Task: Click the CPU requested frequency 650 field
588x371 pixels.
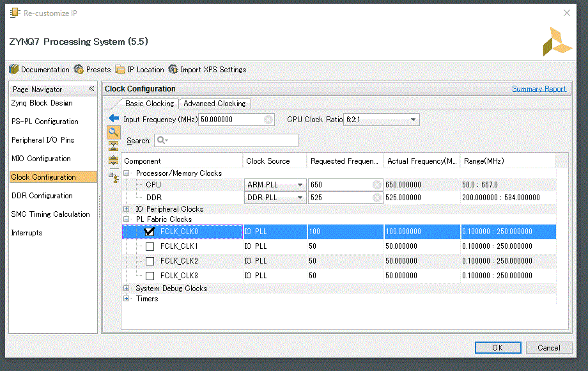Action: click(345, 185)
